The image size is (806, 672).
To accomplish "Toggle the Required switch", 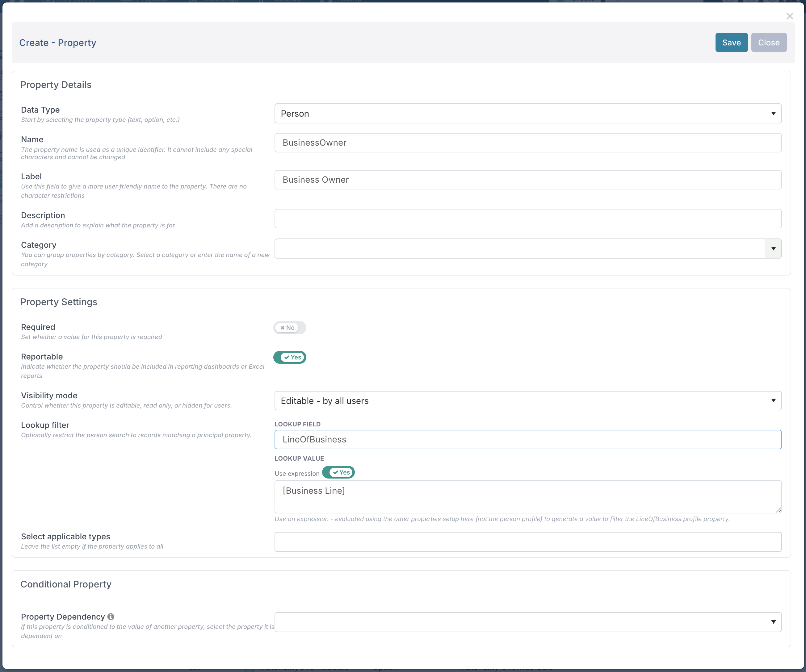I will [289, 328].
